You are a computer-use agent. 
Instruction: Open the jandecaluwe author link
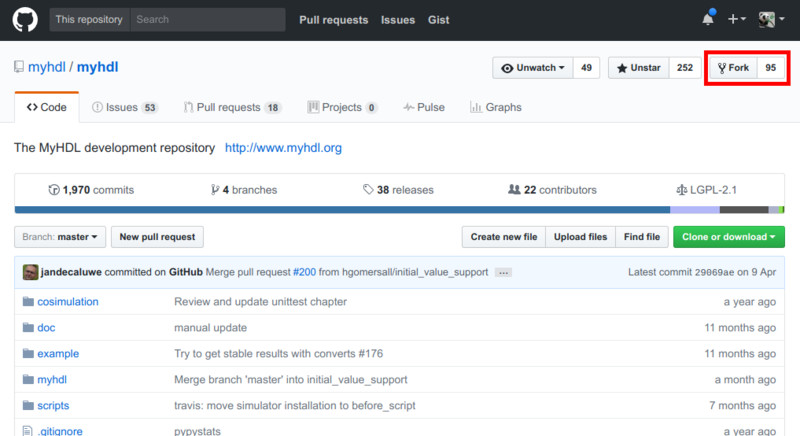(x=71, y=272)
